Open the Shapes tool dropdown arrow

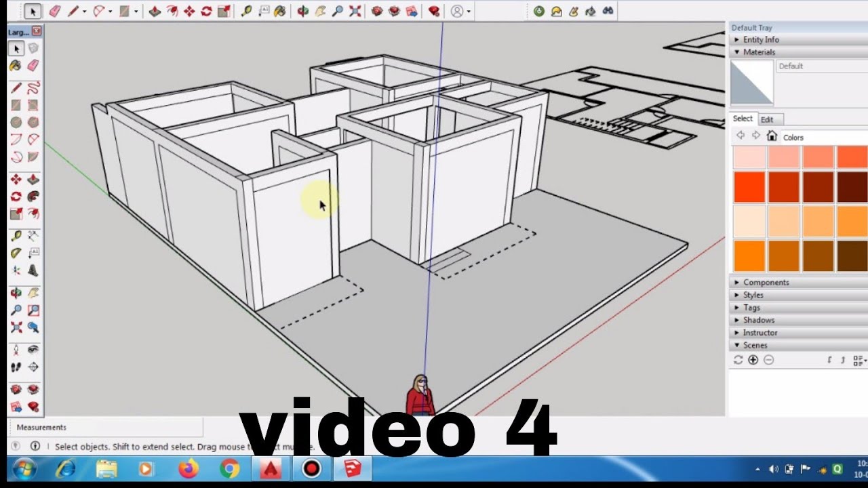pos(136,12)
